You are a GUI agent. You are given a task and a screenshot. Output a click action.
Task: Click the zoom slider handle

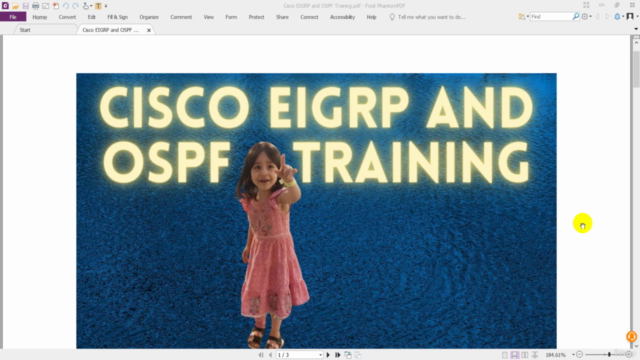pyautogui.click(x=609, y=355)
